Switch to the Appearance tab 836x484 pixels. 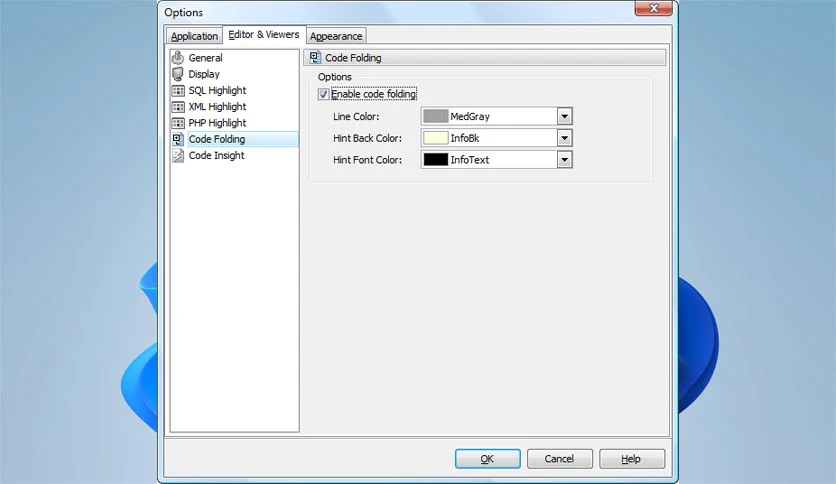tap(336, 36)
